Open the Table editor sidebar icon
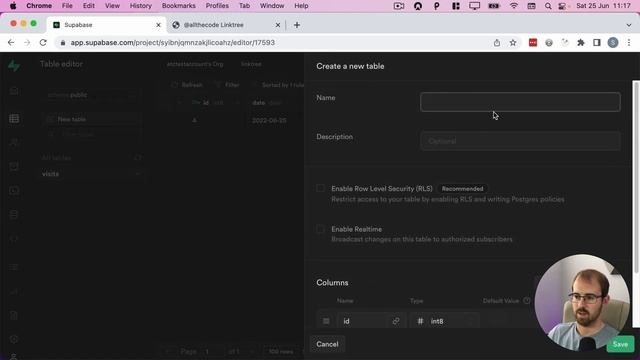The height and width of the screenshot is (360, 640). coord(14,119)
